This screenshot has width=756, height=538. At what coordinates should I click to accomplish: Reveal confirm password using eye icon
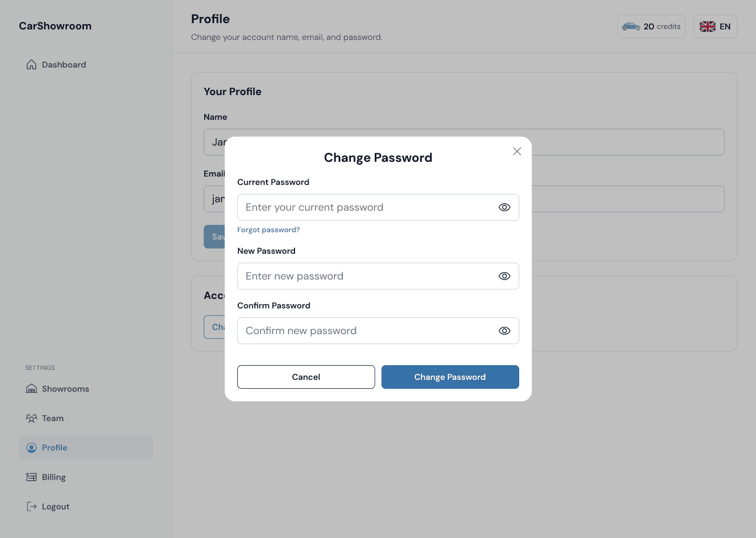click(504, 331)
